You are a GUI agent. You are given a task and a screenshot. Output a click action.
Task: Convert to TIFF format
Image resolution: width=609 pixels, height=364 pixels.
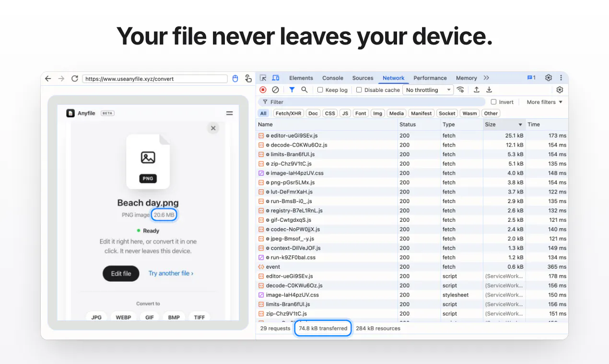[199, 317]
